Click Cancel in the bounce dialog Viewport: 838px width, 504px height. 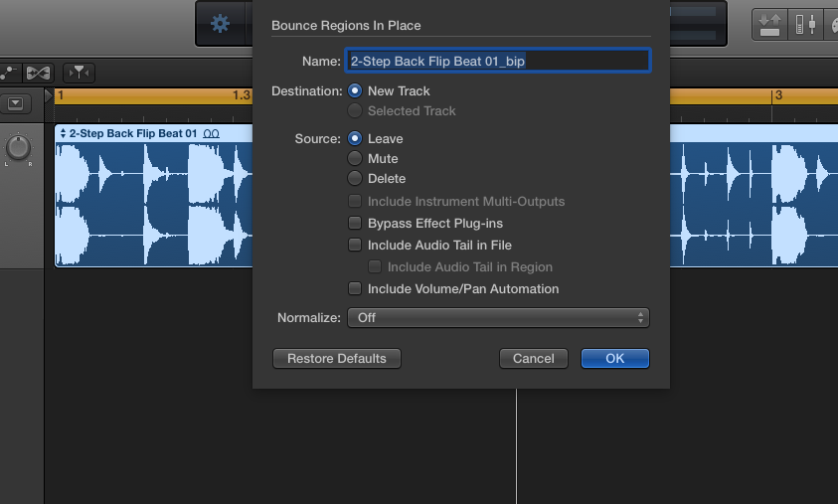click(534, 359)
